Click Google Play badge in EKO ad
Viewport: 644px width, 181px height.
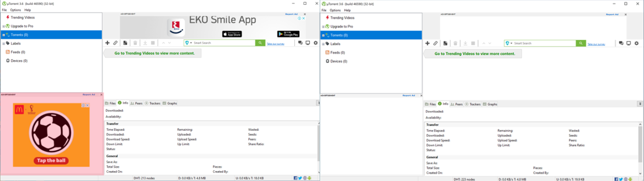click(288, 34)
